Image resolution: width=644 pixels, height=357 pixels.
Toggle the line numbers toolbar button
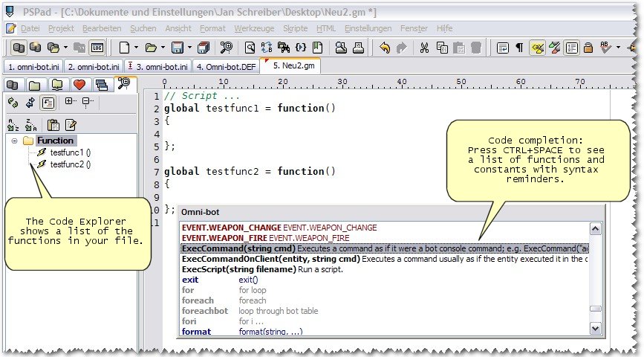pyautogui.click(x=571, y=48)
